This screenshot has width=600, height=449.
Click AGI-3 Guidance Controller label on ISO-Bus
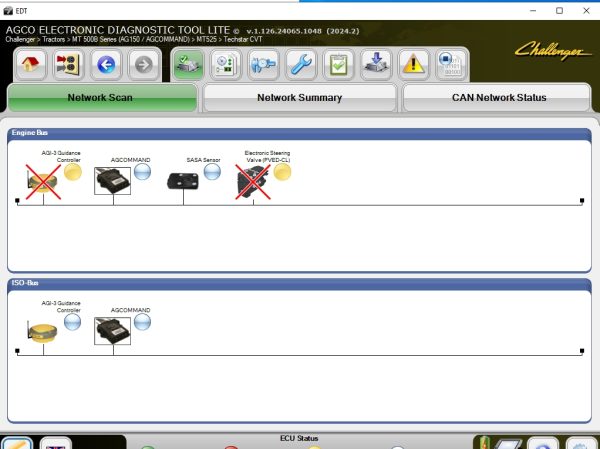click(x=61, y=306)
